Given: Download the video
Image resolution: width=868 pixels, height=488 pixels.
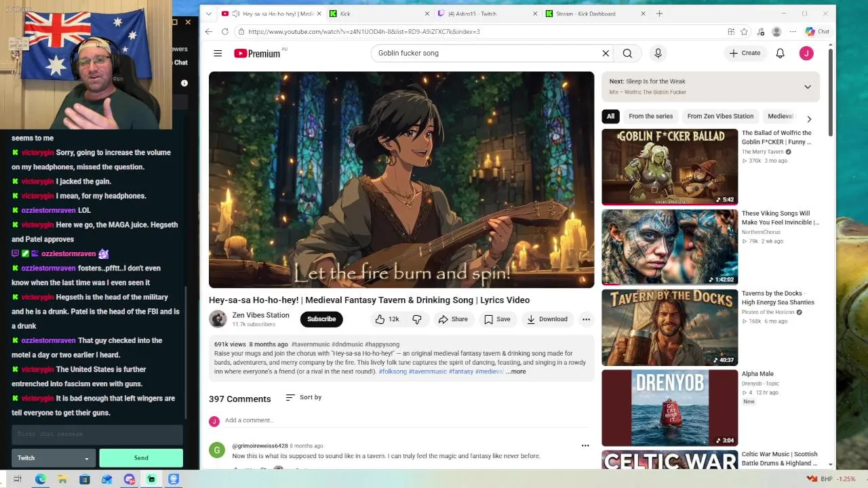Looking at the screenshot, I should tap(547, 319).
